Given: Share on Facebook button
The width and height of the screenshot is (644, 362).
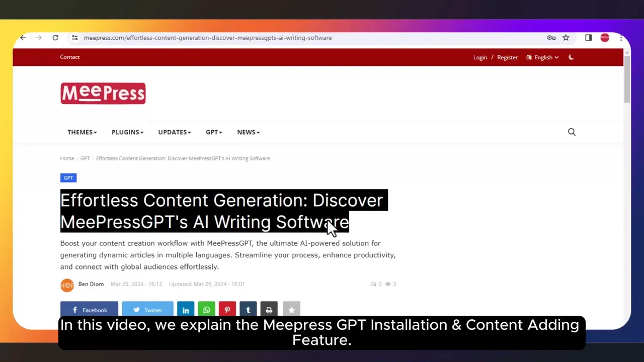Looking at the screenshot, I should click(x=89, y=310).
